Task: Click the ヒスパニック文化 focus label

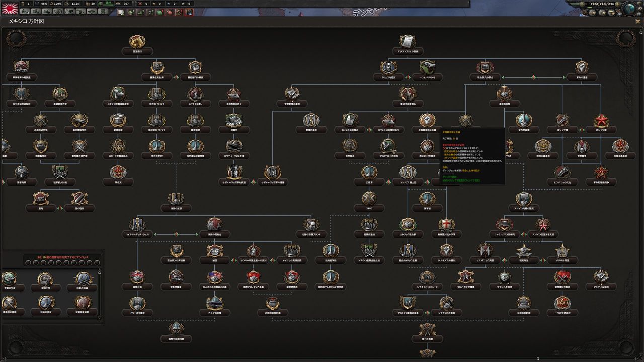Action: pyautogui.click(x=562, y=183)
